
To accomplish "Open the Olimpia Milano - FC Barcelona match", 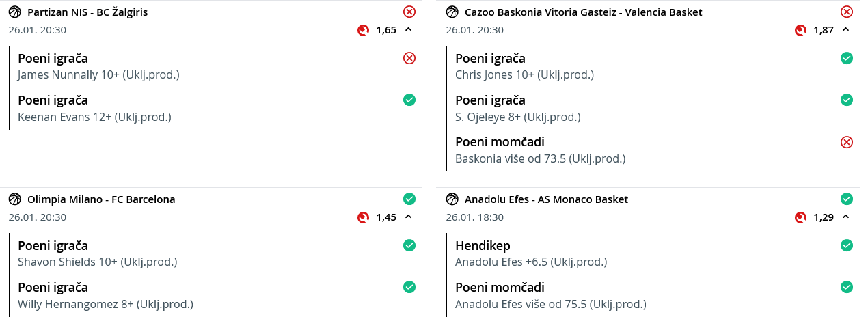I will click(x=101, y=199).
